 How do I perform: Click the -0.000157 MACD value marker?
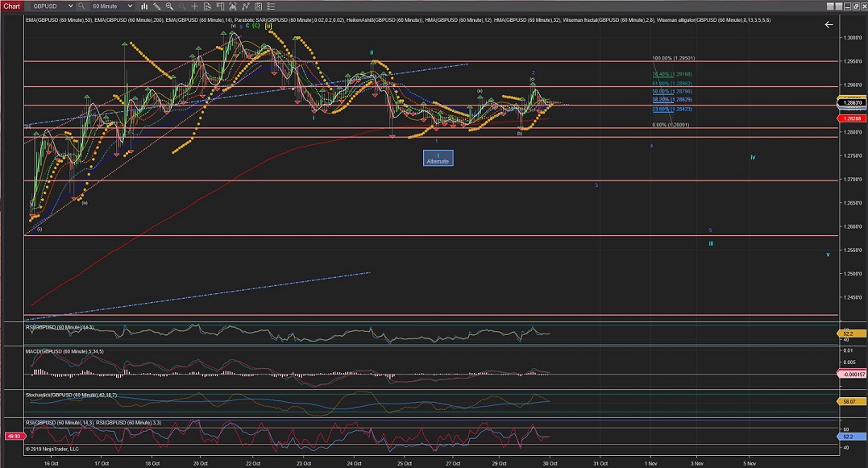coord(852,374)
